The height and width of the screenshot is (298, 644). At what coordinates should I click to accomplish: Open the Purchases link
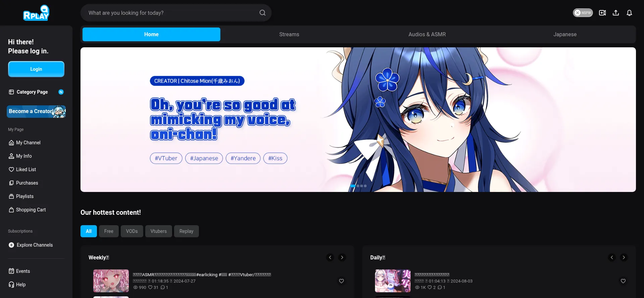tap(27, 183)
